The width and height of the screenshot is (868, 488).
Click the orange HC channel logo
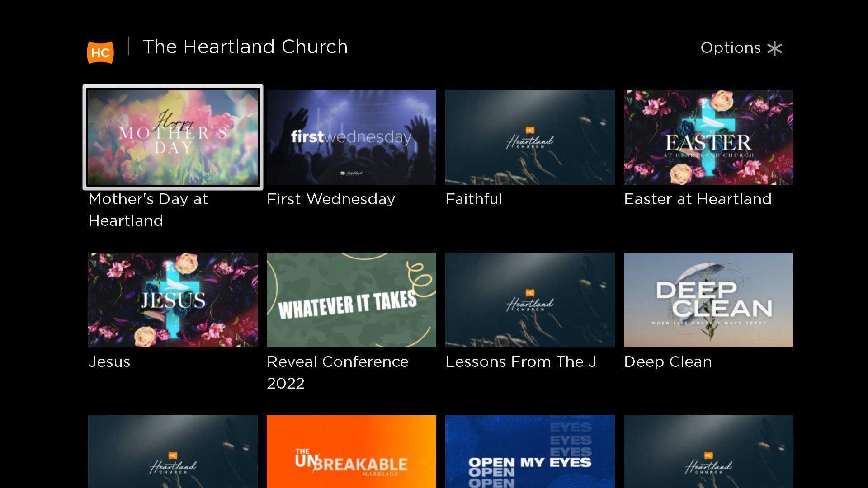click(x=100, y=52)
